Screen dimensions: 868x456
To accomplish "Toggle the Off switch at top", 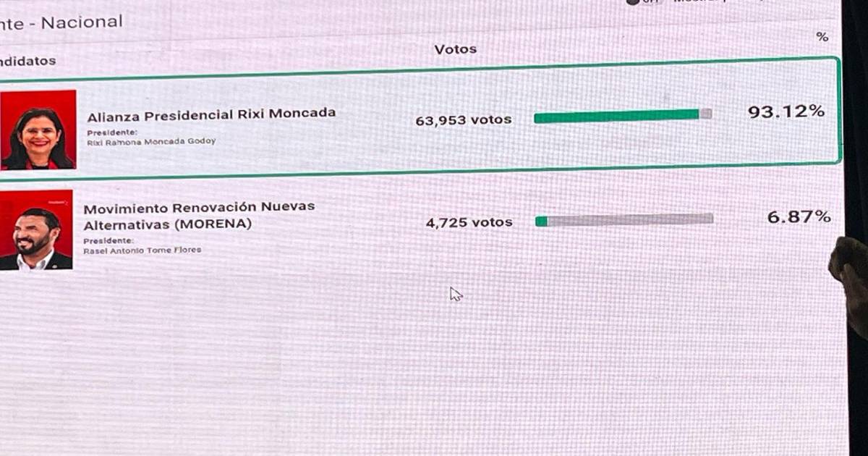I will tap(634, 1).
